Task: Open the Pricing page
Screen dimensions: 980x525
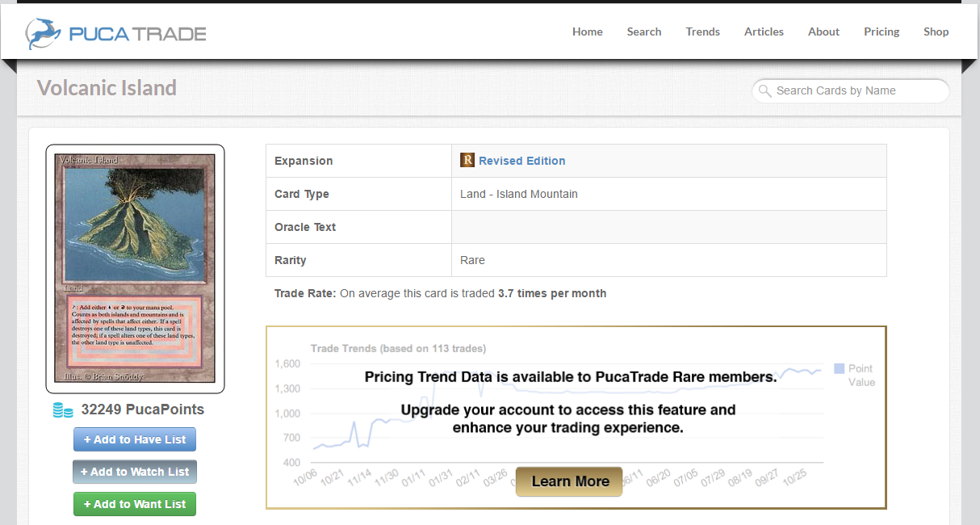Action: point(882,31)
